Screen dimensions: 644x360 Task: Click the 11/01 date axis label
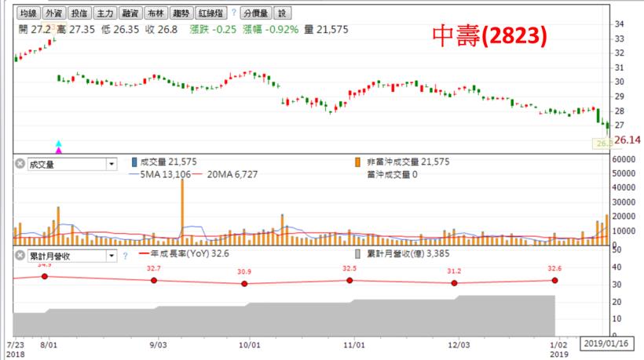pos(354,345)
